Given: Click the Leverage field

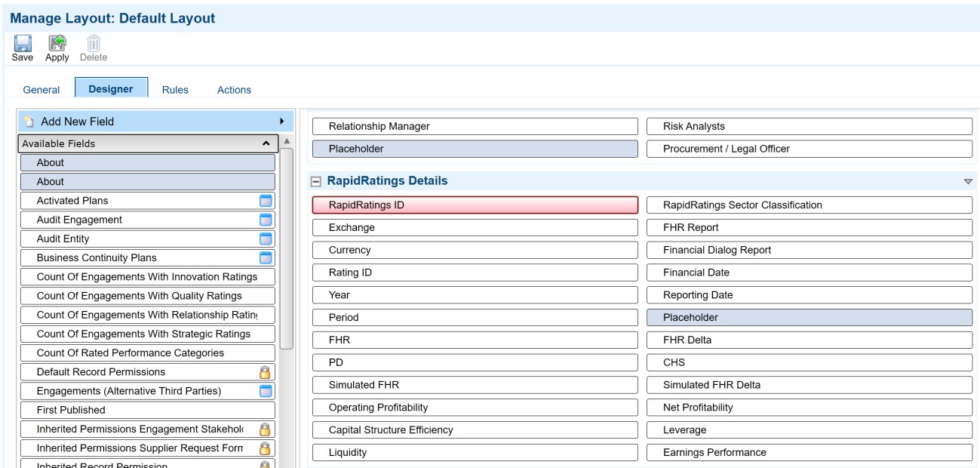Looking at the screenshot, I should coord(809,430).
